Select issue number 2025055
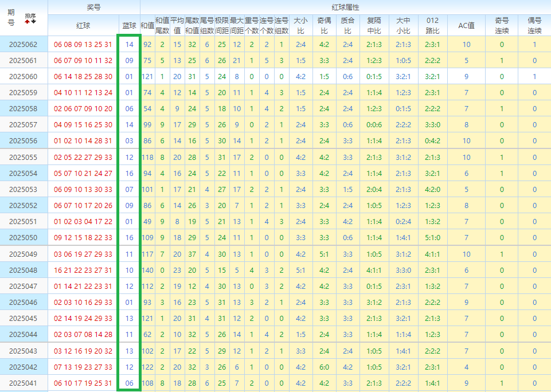Image resolution: width=551 pixels, height=392 pixels. tap(23, 157)
